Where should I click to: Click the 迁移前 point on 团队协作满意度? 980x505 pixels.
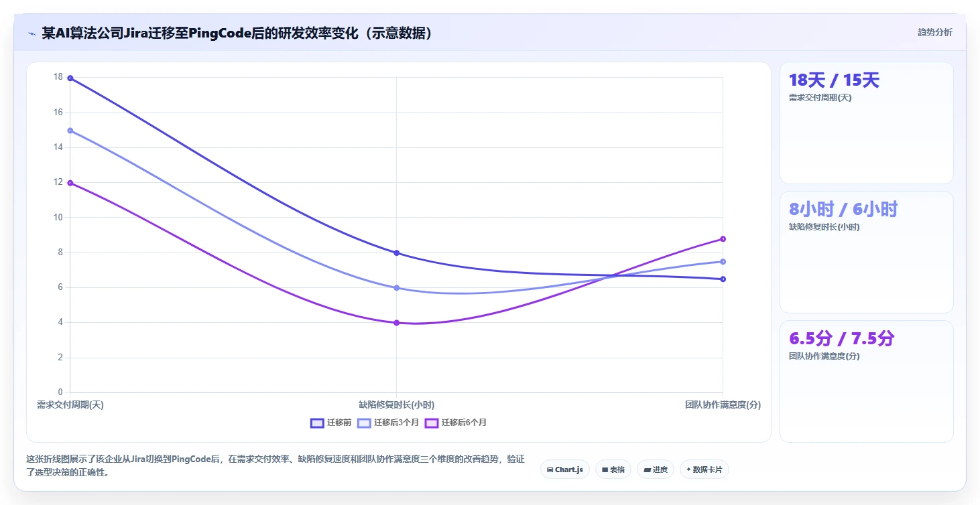(723, 279)
